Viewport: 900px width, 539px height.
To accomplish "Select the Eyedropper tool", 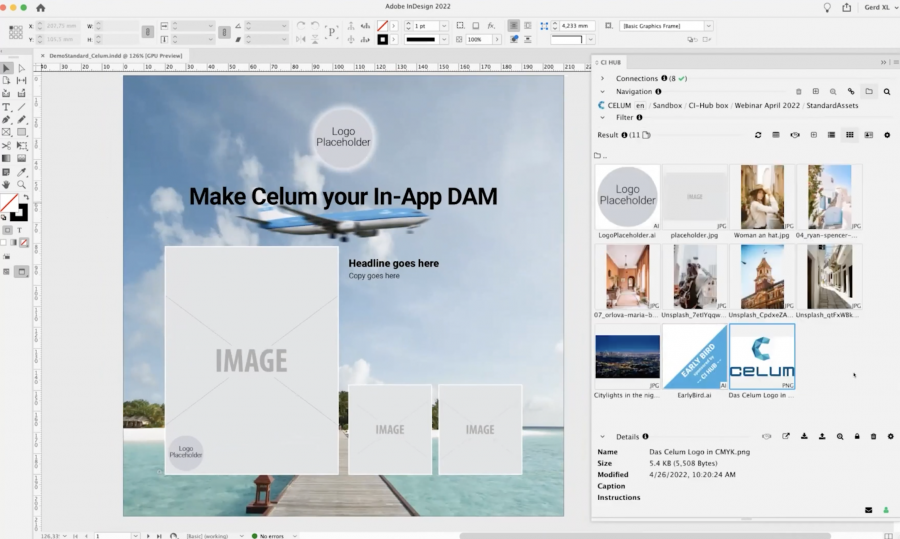I will [x=21, y=172].
